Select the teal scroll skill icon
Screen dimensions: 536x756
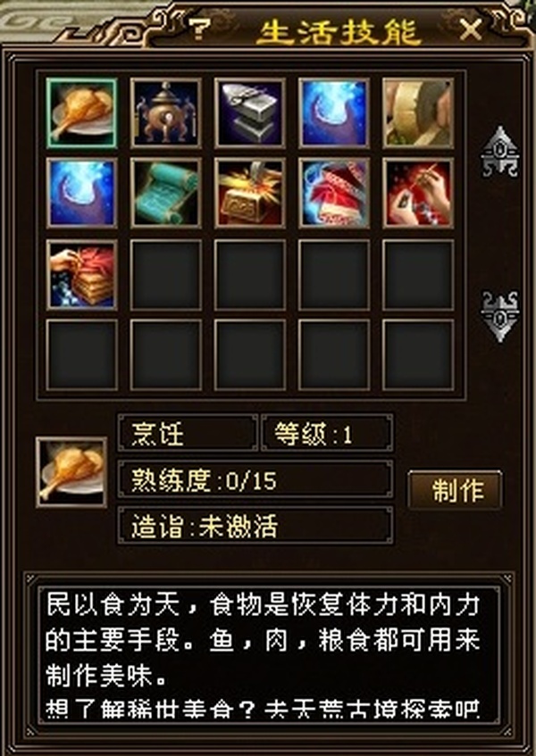(x=165, y=193)
